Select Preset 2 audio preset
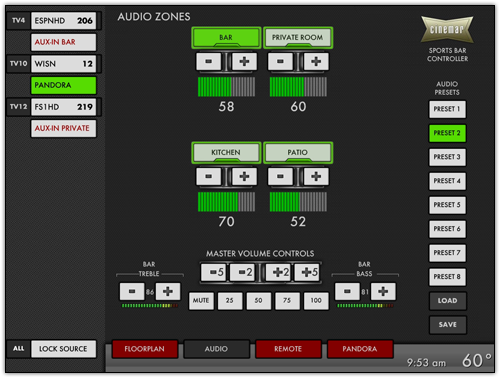The image size is (500, 378). (x=447, y=133)
